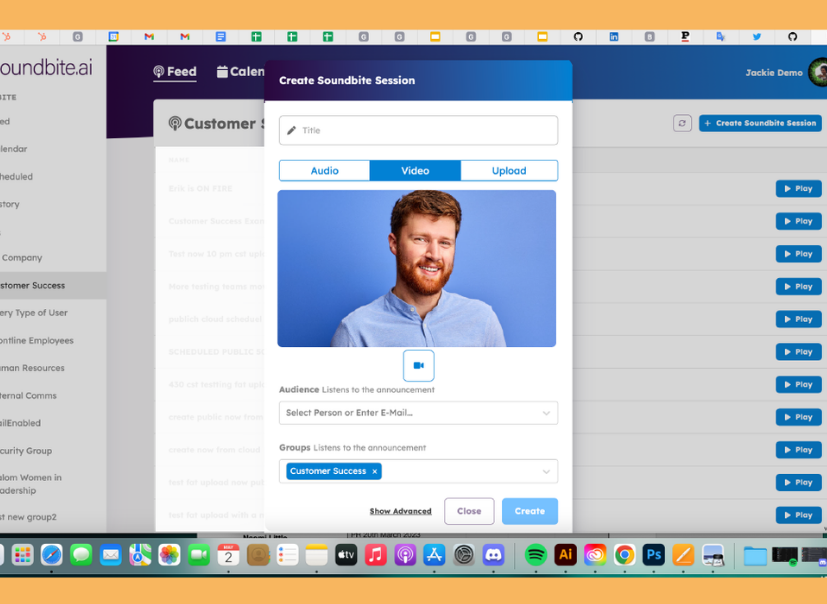Click the refresh icon beside Create Soundbite Session
The height and width of the screenshot is (604, 827).
(x=682, y=123)
